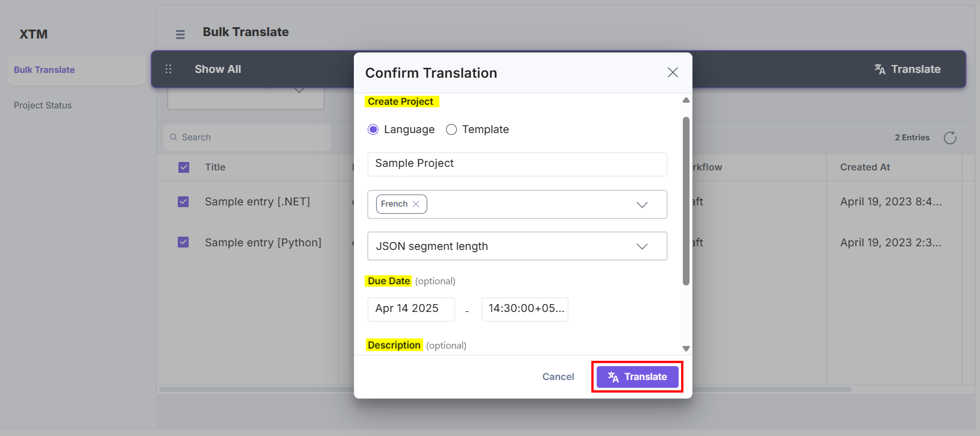
Task: Click the drag handle dots beside Show All
Action: click(168, 69)
